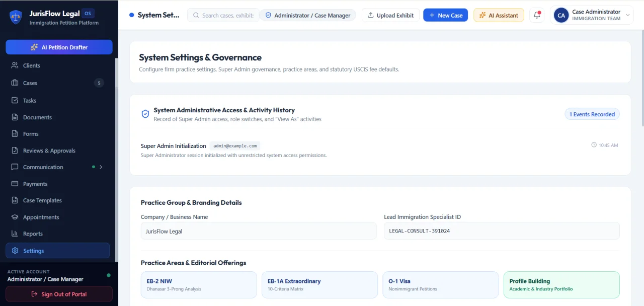Click Upload Exhibit button
The image size is (644, 306).
pyautogui.click(x=391, y=15)
